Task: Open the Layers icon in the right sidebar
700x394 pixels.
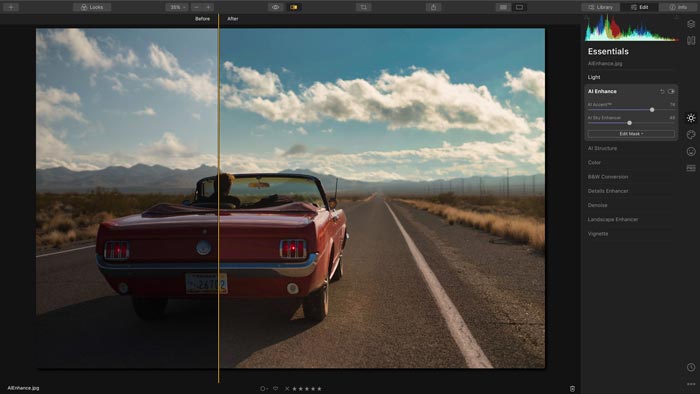Action: 691,24
